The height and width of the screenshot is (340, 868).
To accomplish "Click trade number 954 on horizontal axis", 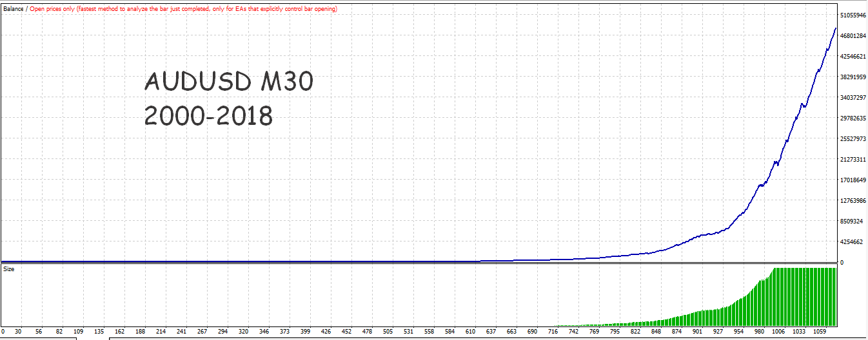I will [x=738, y=332].
